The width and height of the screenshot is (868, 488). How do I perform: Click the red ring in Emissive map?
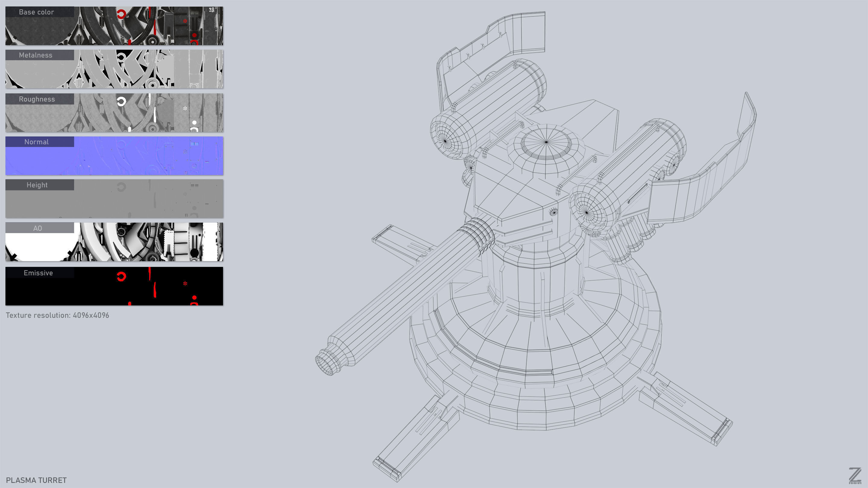(121, 277)
